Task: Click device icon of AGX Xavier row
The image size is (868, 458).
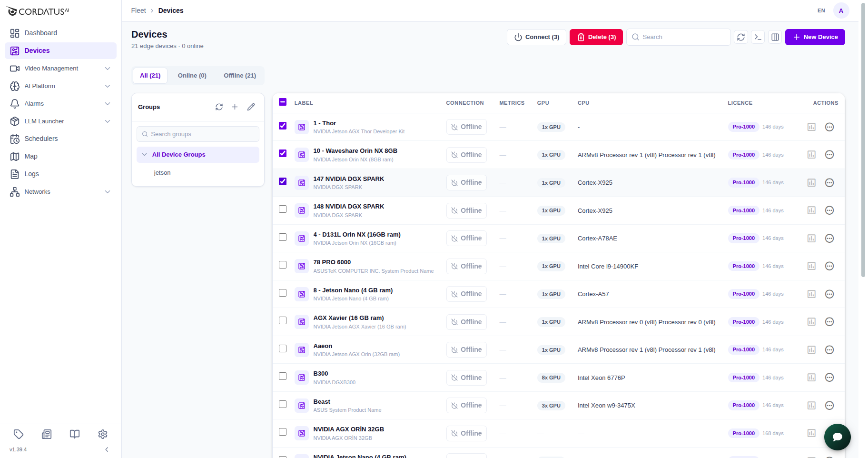Action: (x=302, y=322)
